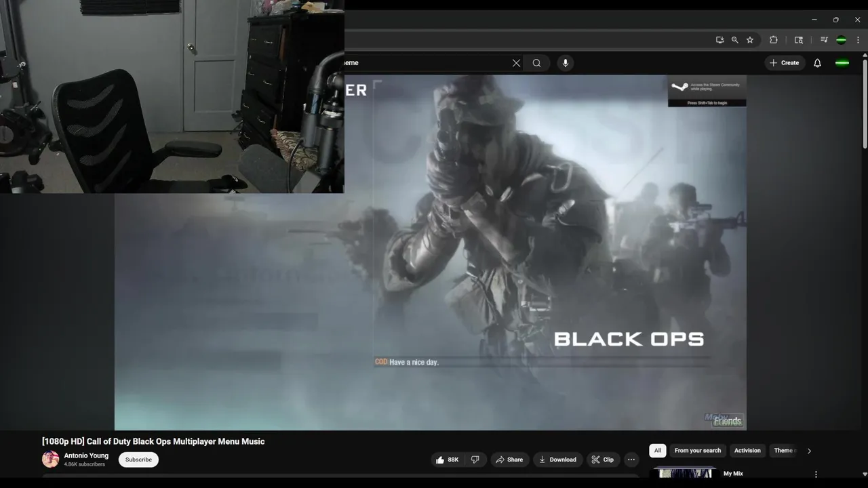
Task: Open Antonio Young channel avatar
Action: coord(51,460)
